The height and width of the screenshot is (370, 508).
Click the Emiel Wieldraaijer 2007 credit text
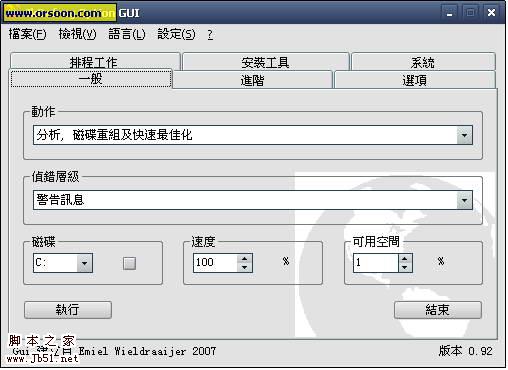(x=147, y=351)
